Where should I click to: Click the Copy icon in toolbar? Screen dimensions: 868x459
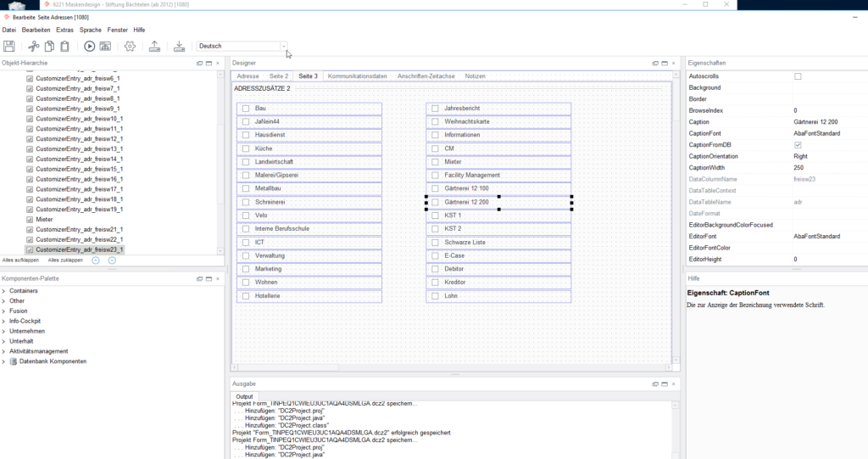[x=50, y=46]
